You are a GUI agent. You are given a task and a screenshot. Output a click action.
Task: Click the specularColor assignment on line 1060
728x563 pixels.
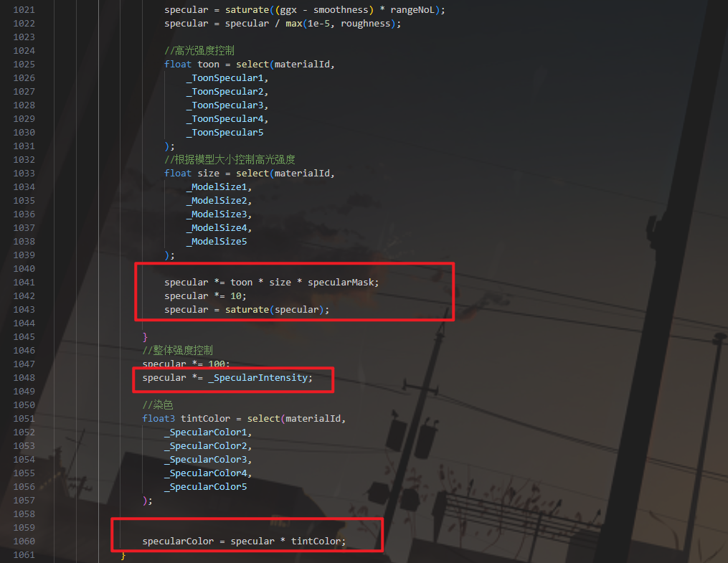click(x=177, y=541)
